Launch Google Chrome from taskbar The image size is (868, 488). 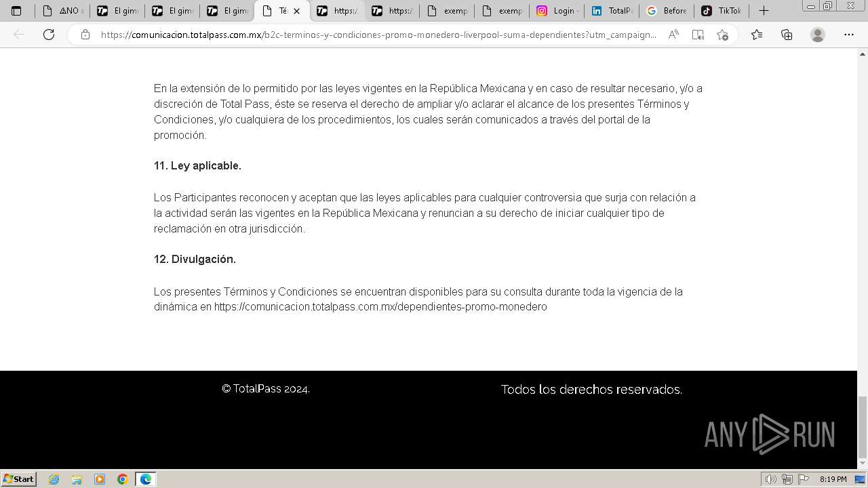[123, 479]
